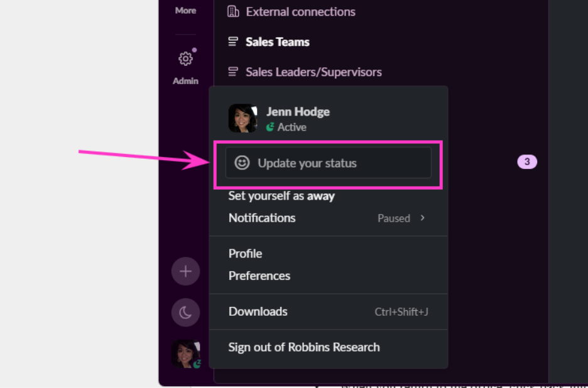Open the Admin gear icon
The image size is (588, 388).
pos(185,59)
